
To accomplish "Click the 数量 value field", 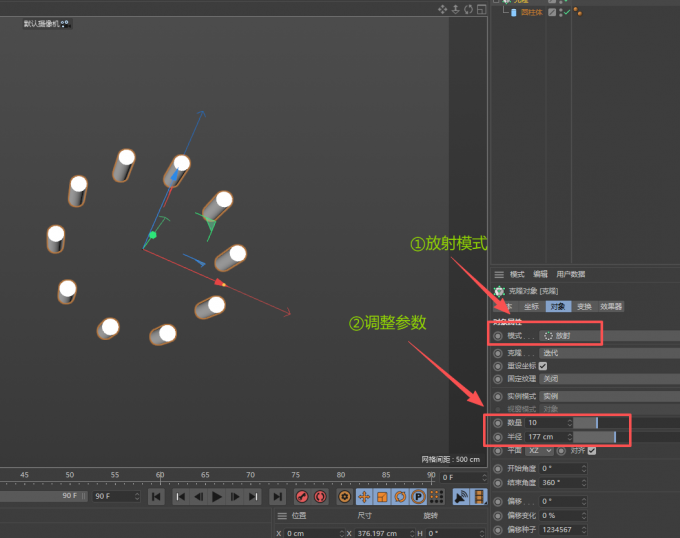I will click(x=546, y=423).
